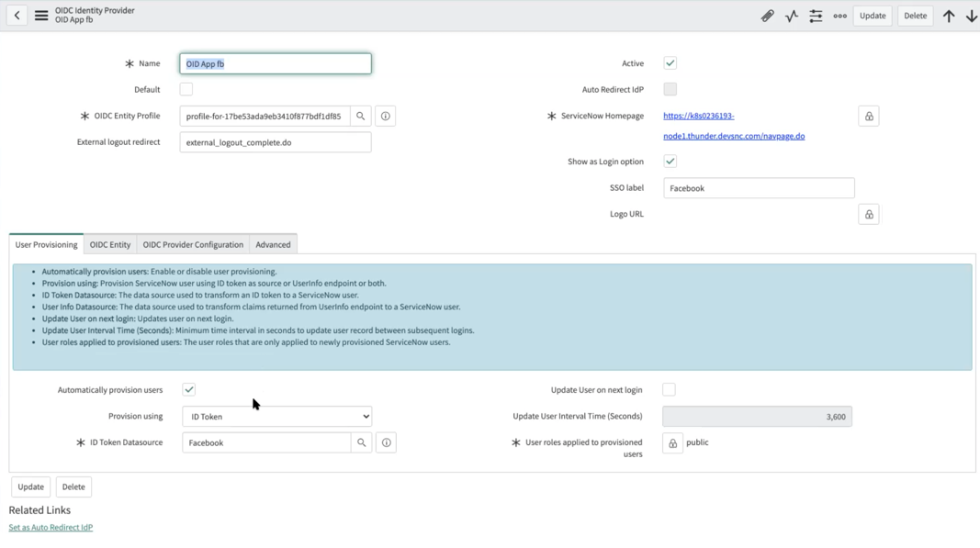Open the attachments paperclip icon
The height and width of the screenshot is (548, 980).
pos(768,16)
